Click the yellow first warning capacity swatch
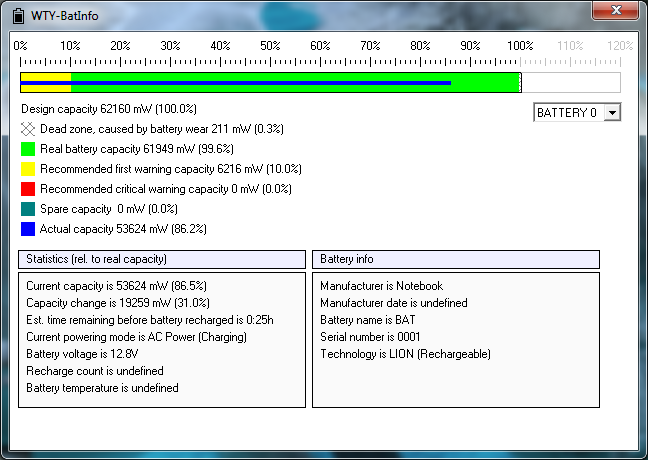648x460 pixels. click(x=28, y=169)
